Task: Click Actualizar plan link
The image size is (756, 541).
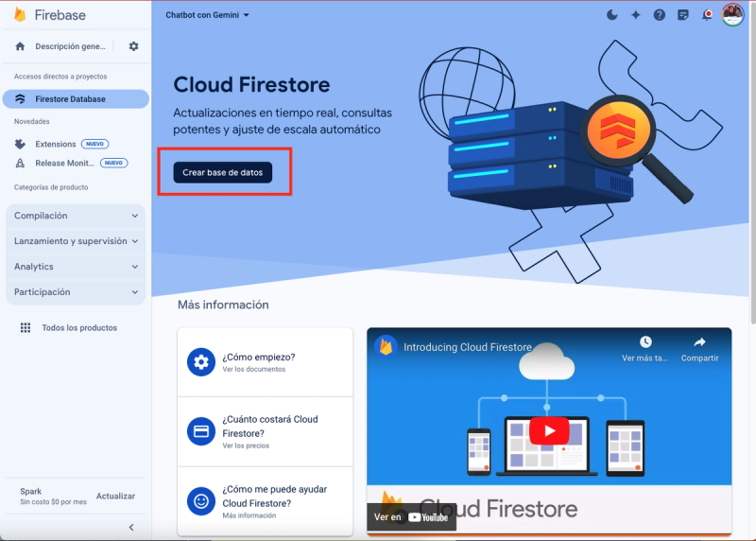Action: tap(115, 497)
